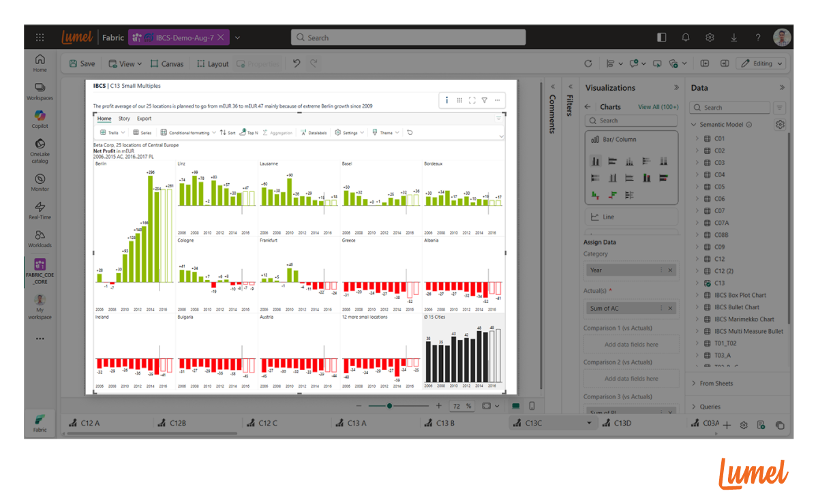
Task: Open OneLake catalog in the sidebar
Action: [40, 149]
